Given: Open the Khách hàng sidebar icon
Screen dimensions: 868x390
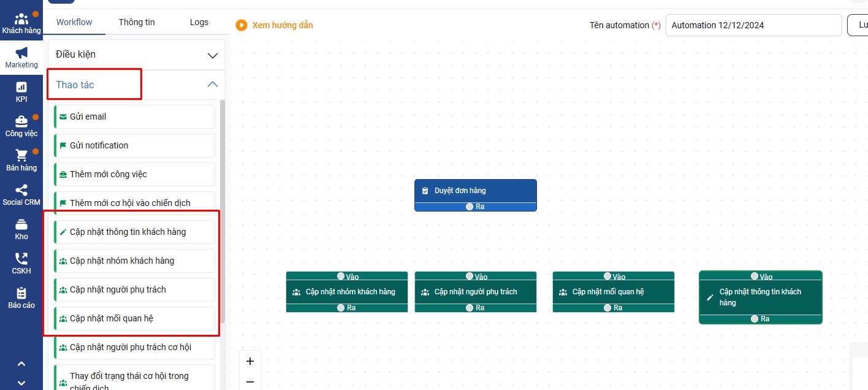Looking at the screenshot, I should click(x=21, y=20).
